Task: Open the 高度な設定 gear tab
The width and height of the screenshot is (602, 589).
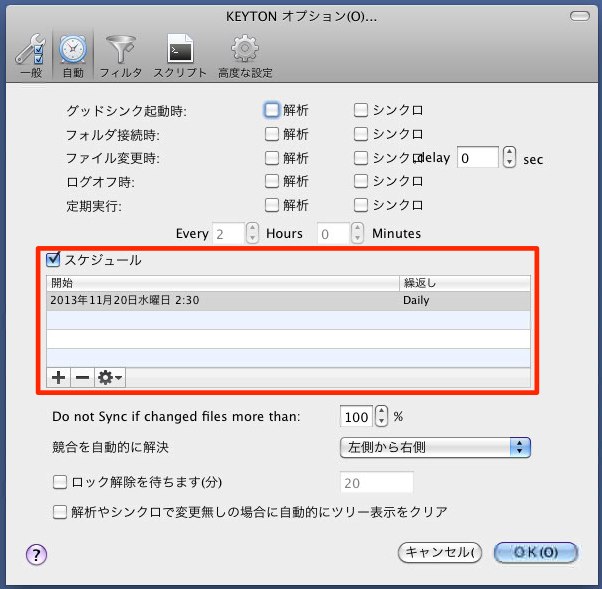Action: click(245, 55)
